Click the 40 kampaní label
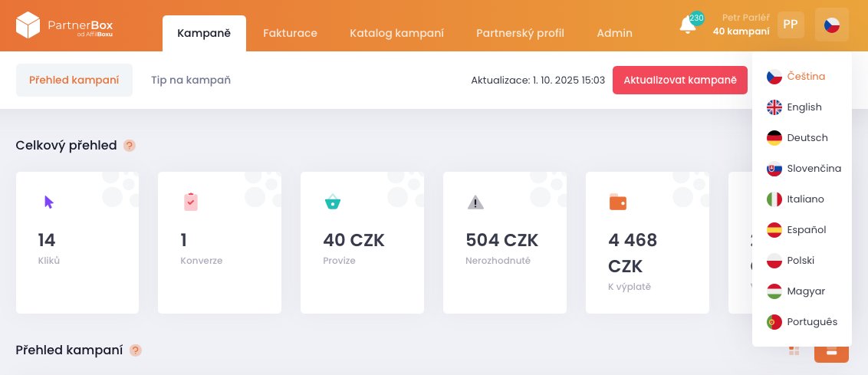Screen dimensions: 868x375 pos(741,31)
